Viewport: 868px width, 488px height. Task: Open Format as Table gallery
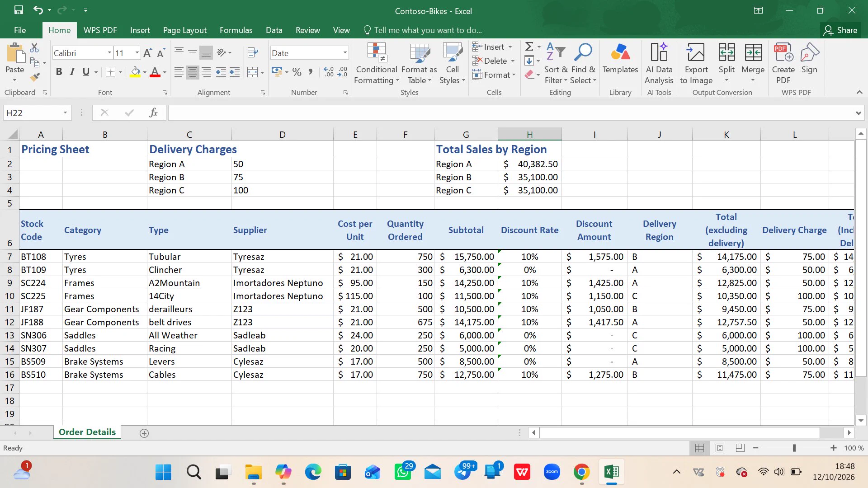(419, 64)
